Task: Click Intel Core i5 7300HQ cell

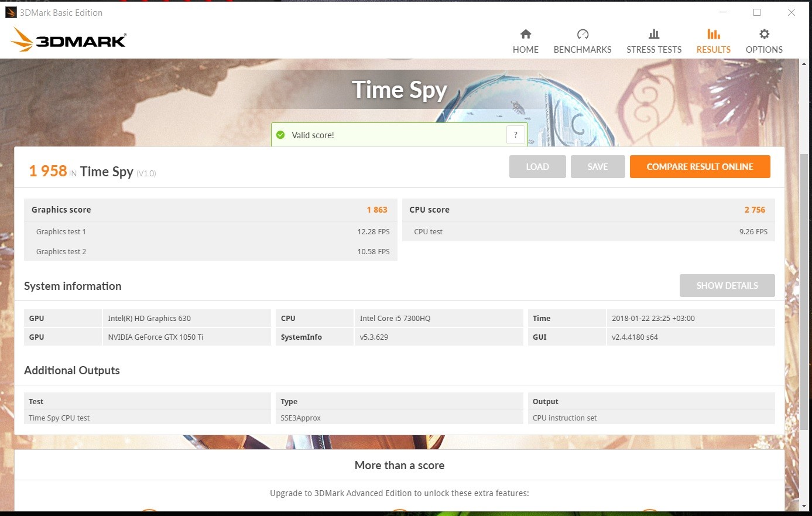Action: coord(438,318)
